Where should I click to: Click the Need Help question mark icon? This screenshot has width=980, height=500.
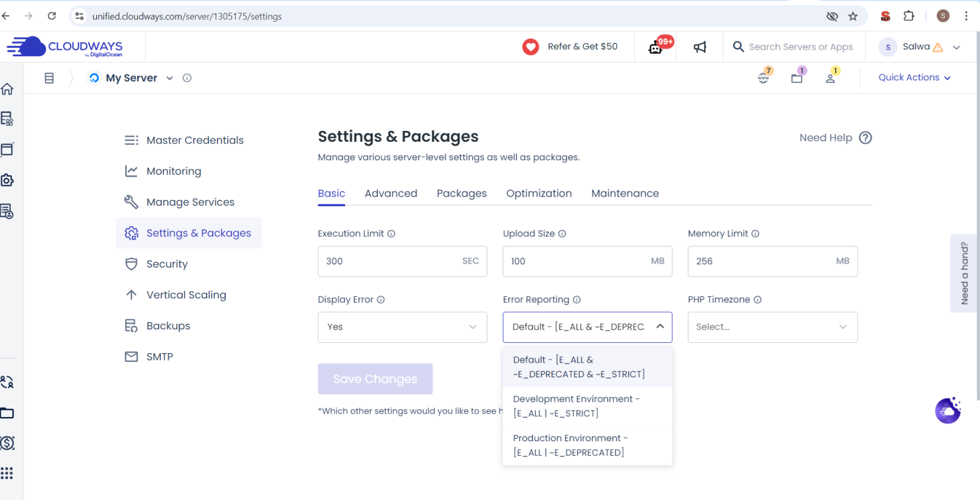coord(865,138)
